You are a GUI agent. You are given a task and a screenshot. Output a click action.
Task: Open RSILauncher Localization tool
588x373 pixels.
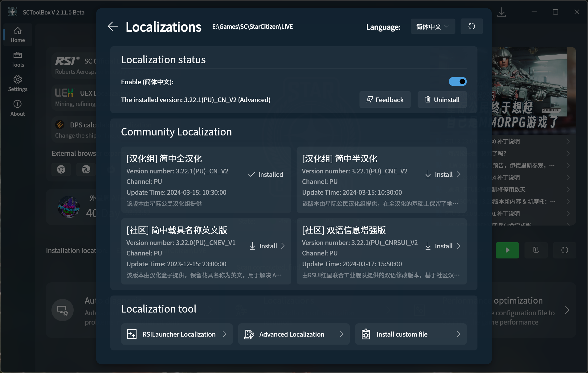coord(177,334)
